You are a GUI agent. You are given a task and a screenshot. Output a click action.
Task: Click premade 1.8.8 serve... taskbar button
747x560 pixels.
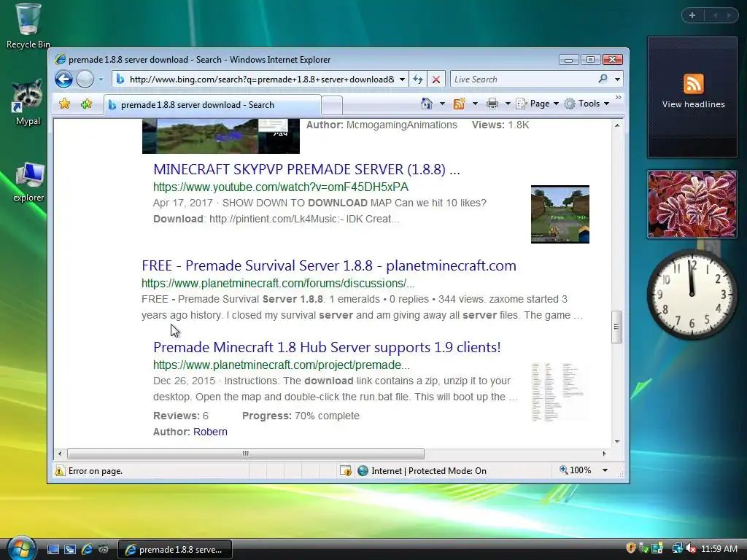tap(175, 550)
